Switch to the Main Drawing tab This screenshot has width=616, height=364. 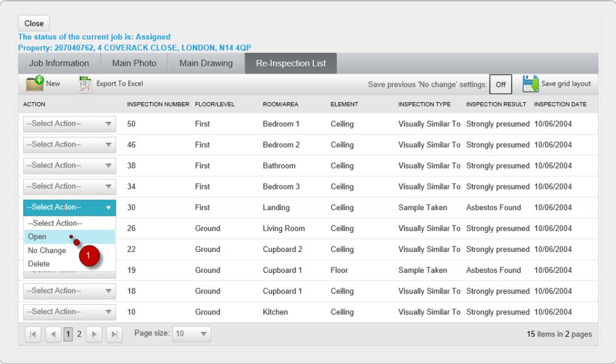[x=206, y=63]
